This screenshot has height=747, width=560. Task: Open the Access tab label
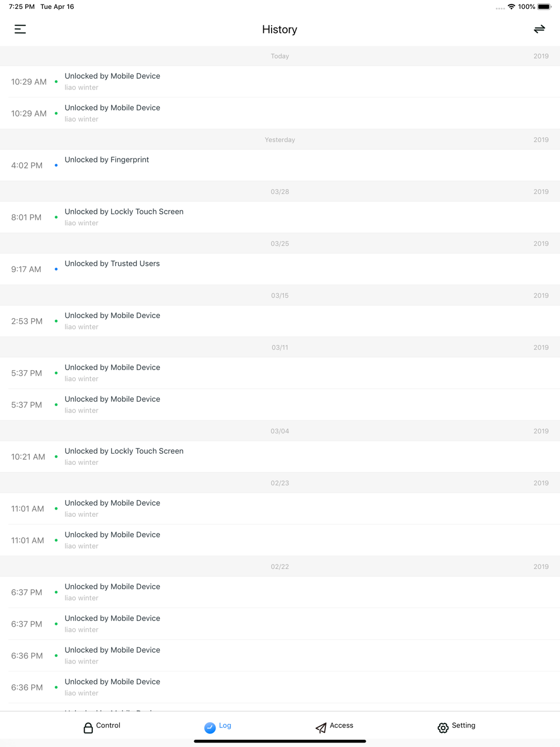[x=342, y=725]
